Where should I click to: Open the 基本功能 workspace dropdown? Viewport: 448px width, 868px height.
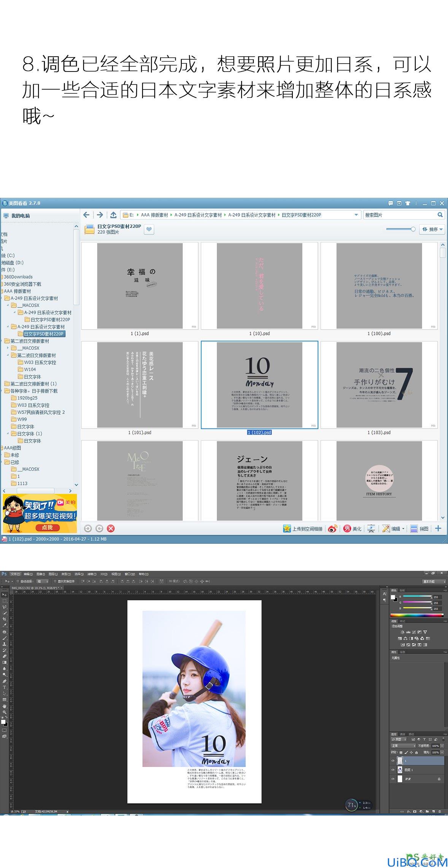434,581
